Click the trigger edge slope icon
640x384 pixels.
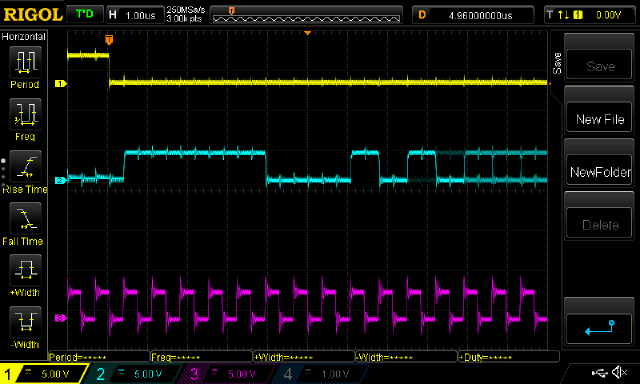[563, 15]
